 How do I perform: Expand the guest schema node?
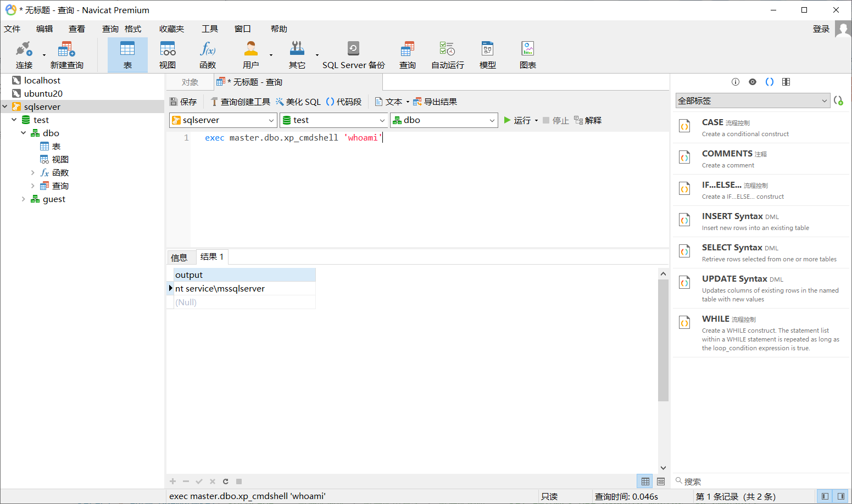point(23,199)
